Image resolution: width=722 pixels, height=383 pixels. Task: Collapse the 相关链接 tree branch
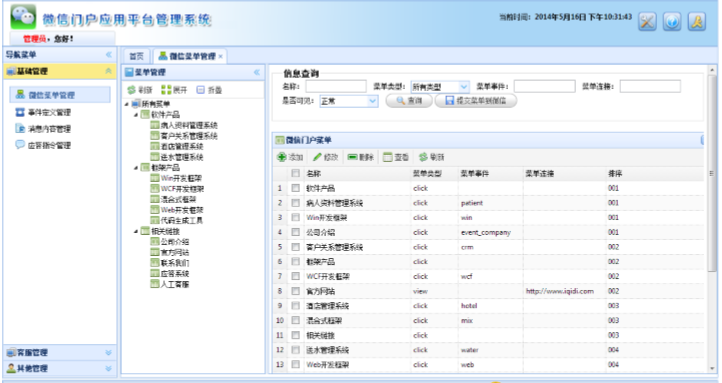point(136,231)
